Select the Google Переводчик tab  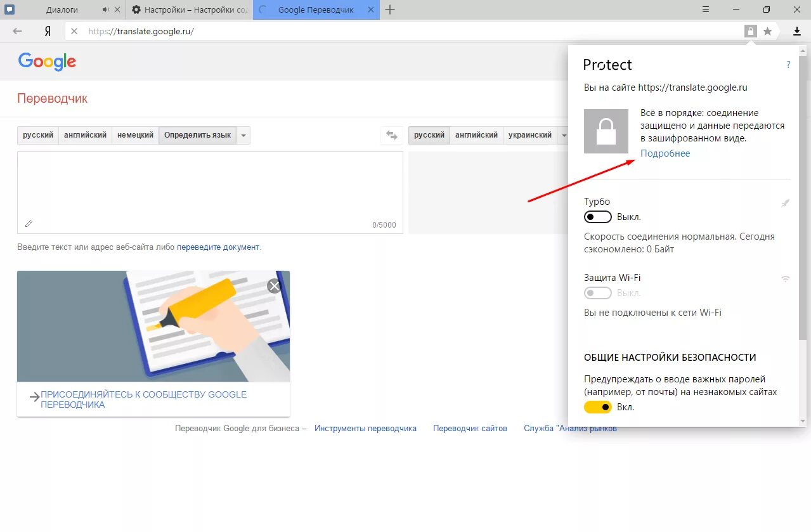(x=316, y=10)
